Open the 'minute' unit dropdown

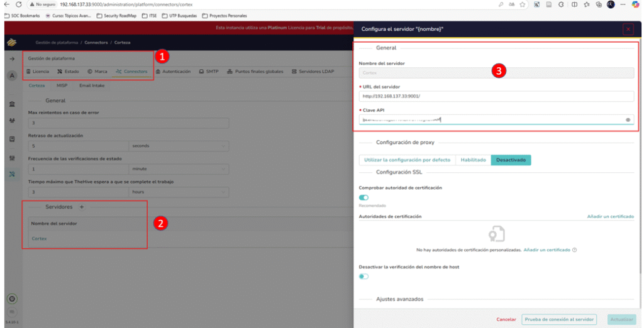pos(179,169)
